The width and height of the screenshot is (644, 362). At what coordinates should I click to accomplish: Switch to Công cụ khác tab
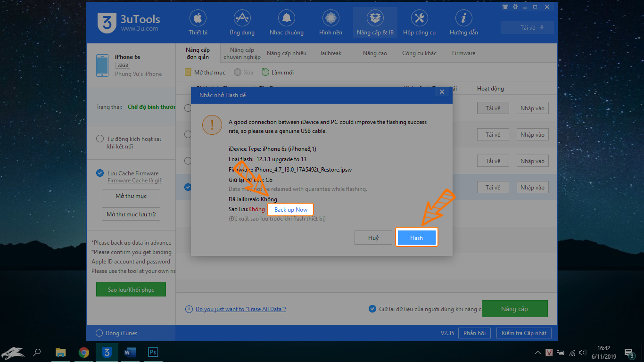click(419, 53)
